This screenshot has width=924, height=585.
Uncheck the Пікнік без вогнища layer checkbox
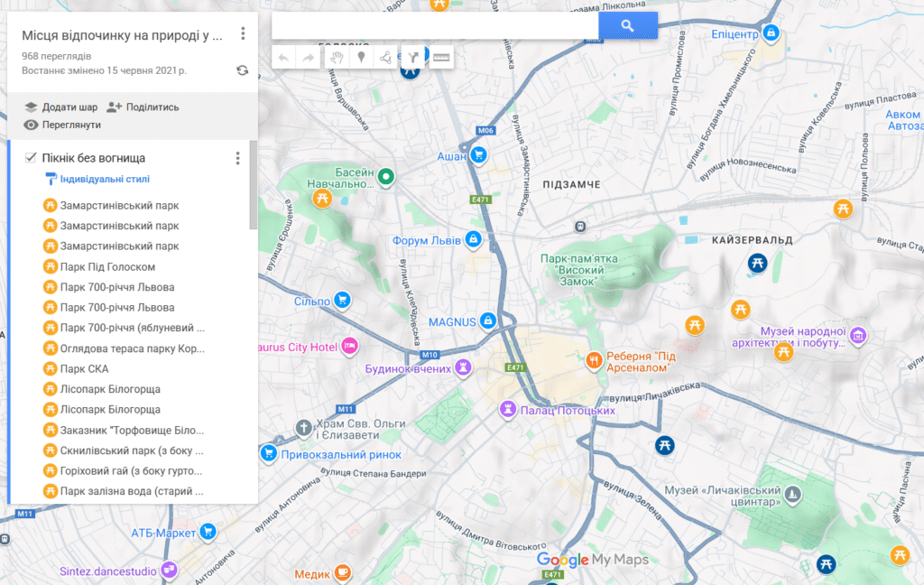click(31, 157)
